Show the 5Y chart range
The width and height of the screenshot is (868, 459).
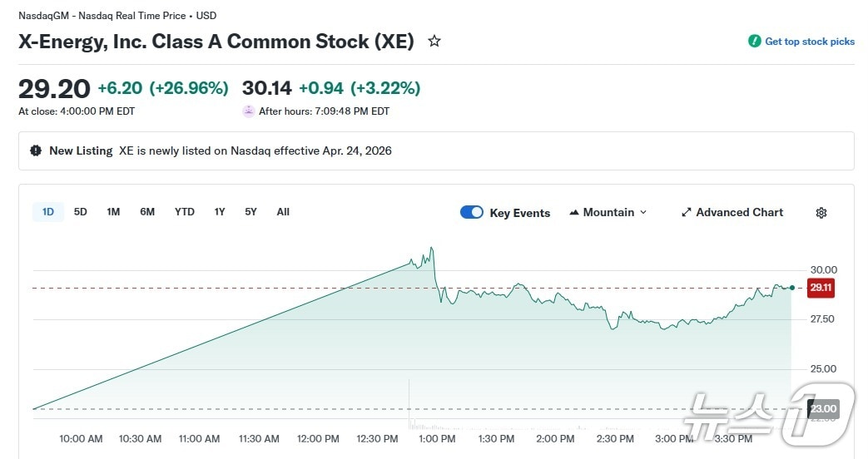(250, 212)
